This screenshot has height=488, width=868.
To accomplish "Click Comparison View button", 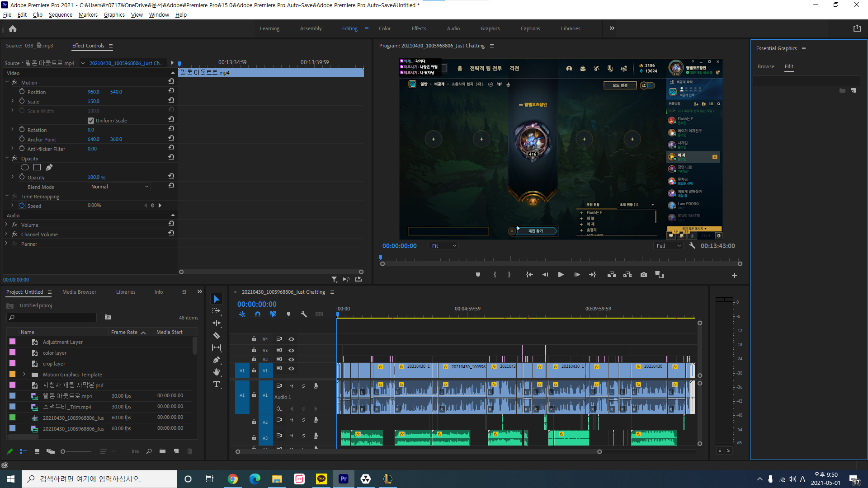I will [659, 275].
